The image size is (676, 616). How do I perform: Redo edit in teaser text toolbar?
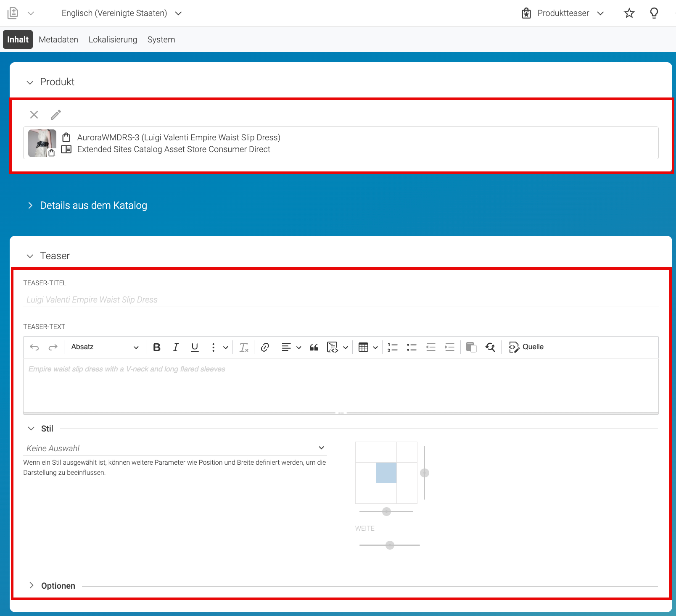click(53, 347)
